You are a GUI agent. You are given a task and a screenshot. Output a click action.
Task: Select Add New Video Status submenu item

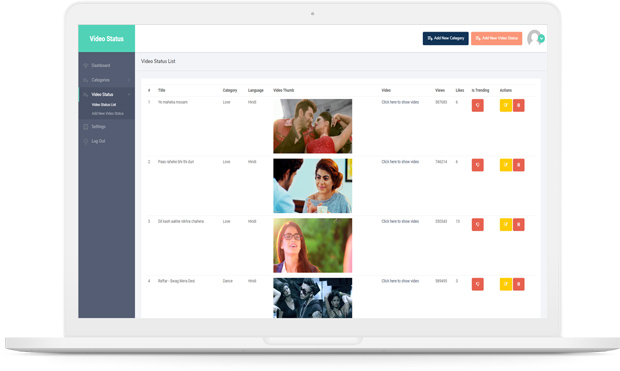coord(108,114)
